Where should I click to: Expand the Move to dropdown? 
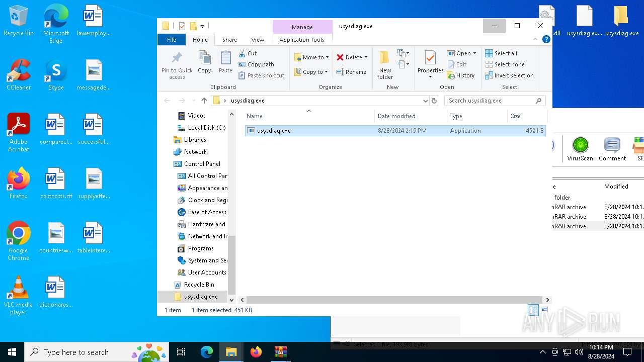pos(328,57)
